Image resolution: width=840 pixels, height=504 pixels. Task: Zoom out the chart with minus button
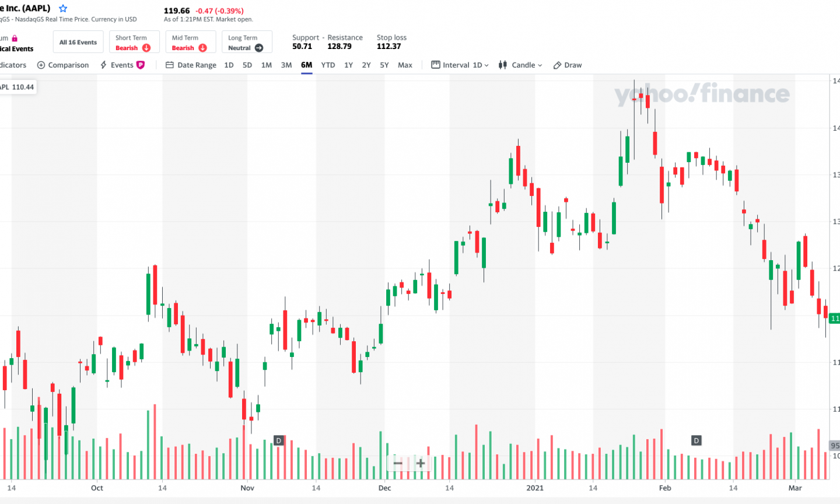[x=398, y=463]
